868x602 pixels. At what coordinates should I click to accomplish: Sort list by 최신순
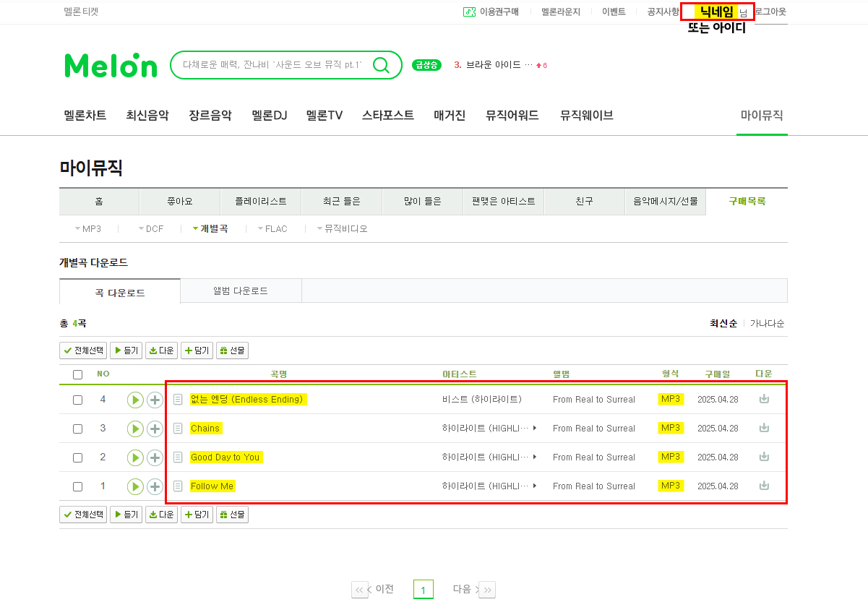(x=723, y=324)
